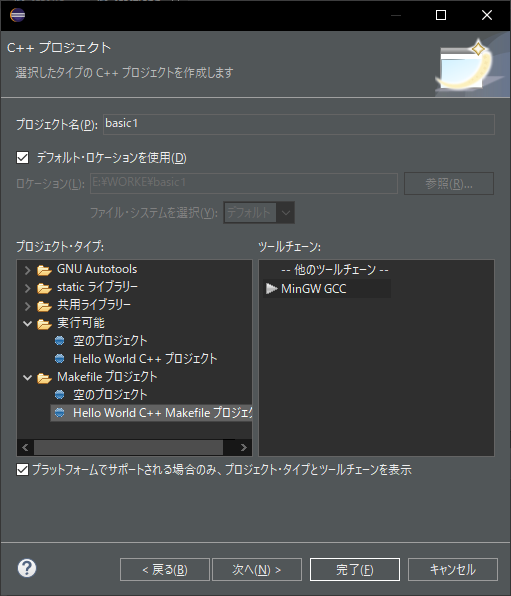Image resolution: width=511 pixels, height=596 pixels.
Task: Collapse the 実行可能 tree node
Action: (27, 324)
